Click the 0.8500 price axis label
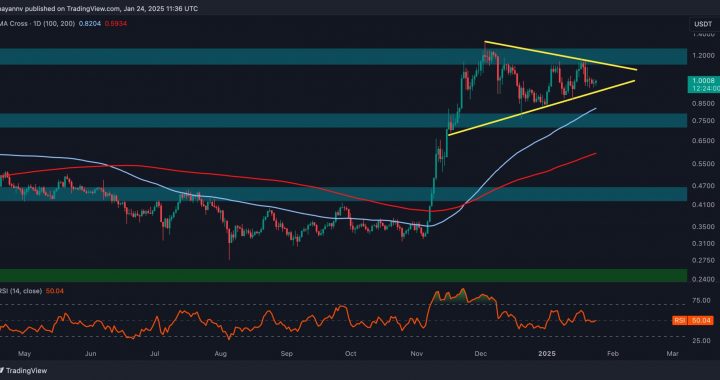The image size is (720, 380). (703, 104)
